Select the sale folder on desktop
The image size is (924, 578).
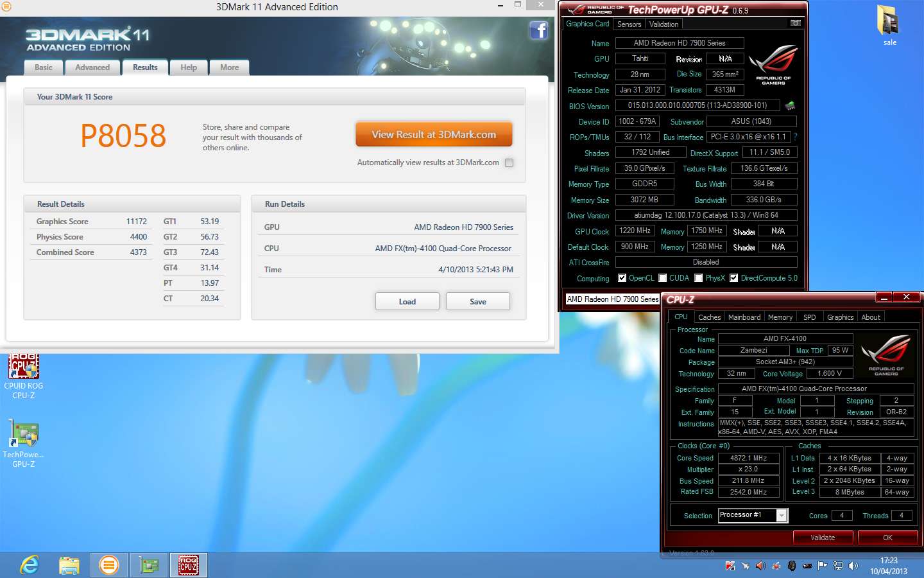(x=889, y=26)
